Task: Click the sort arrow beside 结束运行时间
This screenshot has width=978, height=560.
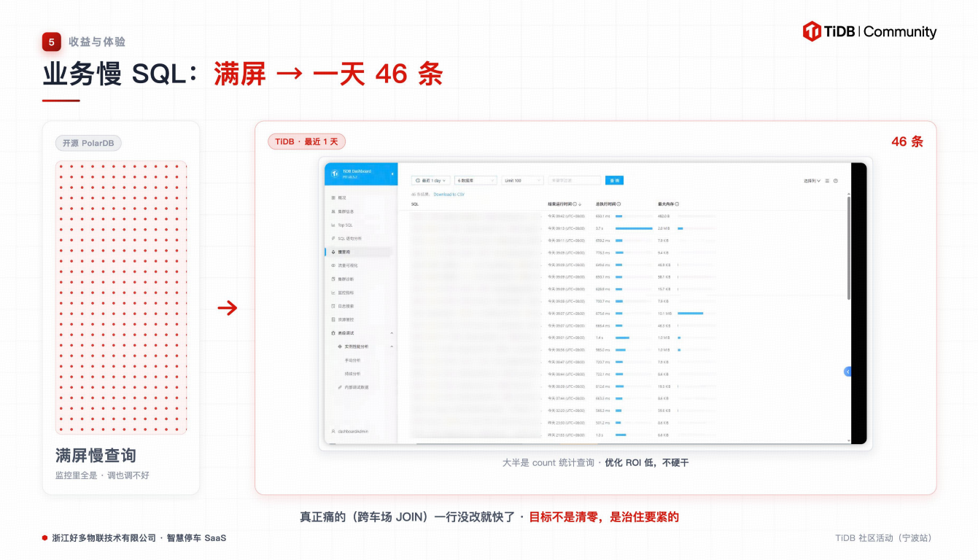Action: (x=580, y=204)
